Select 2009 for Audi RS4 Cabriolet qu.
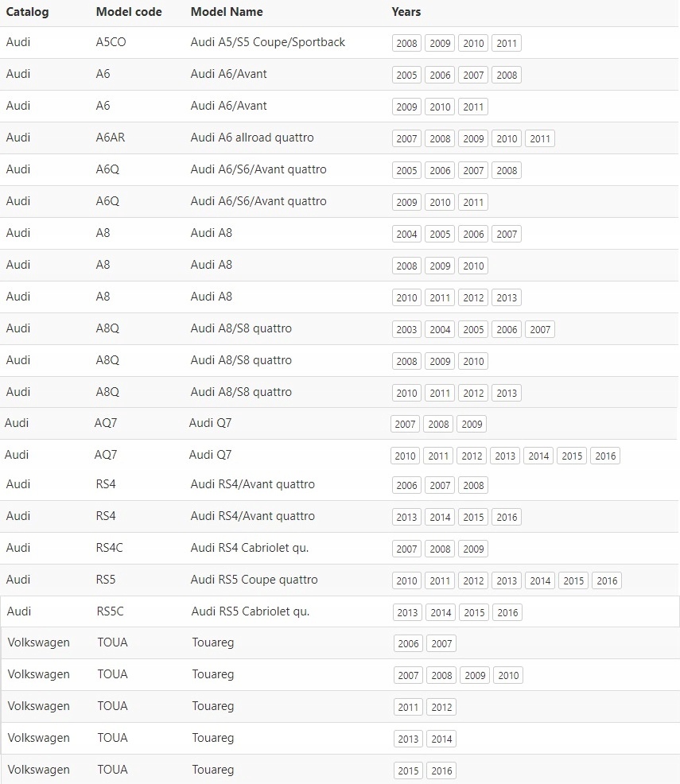The image size is (680, 784). point(473,549)
